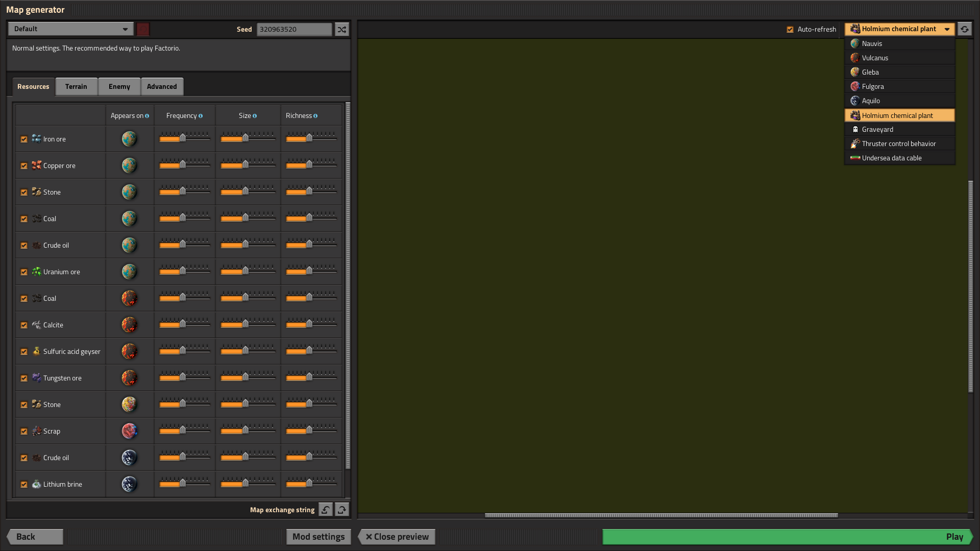Click the import map exchange string icon

[x=326, y=510]
